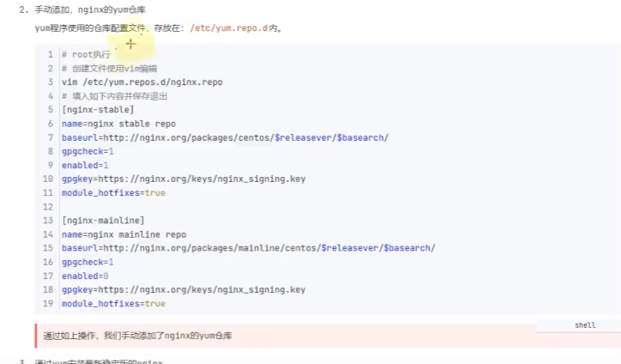Click the 'enabled=0' line
Image resolution: width=621 pixels, height=364 pixels.
85,276
